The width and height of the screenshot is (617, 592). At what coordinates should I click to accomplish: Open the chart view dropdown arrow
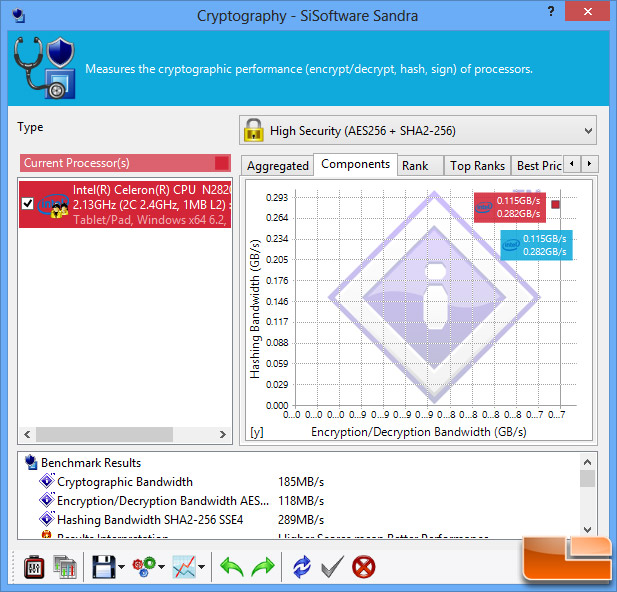(201, 567)
